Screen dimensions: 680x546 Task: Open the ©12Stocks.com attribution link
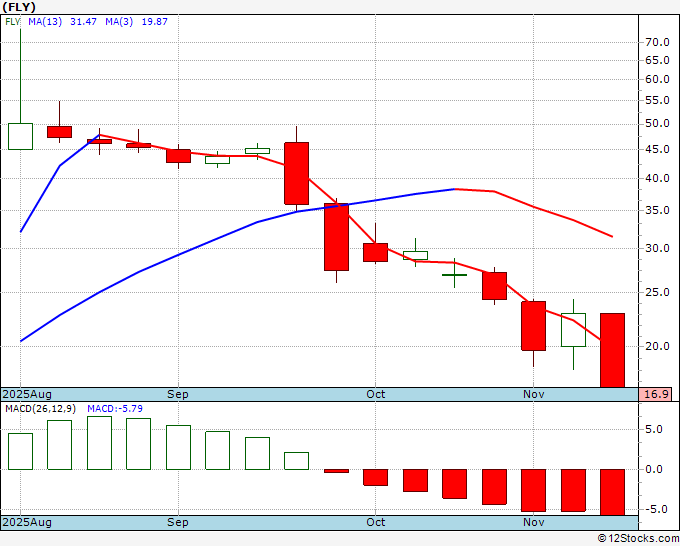638,539
